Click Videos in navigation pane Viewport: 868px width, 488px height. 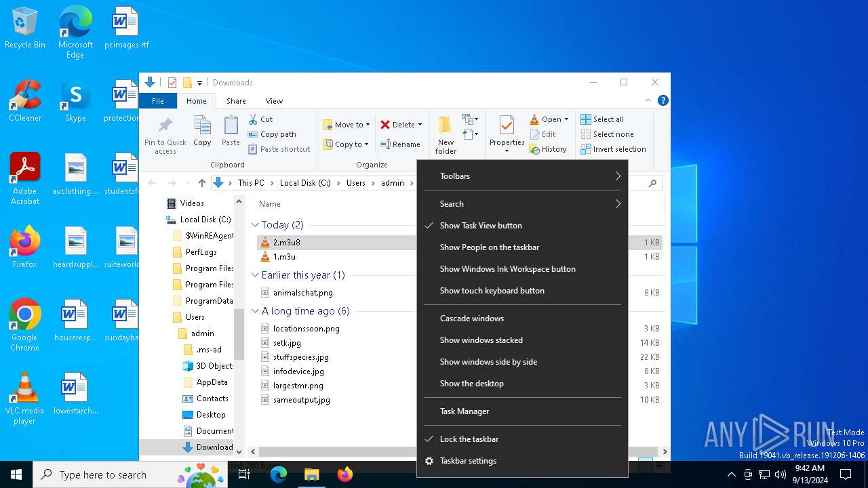(192, 203)
